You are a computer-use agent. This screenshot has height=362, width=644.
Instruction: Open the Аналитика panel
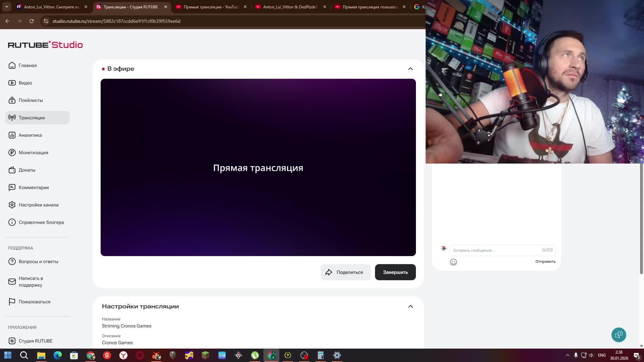point(30,135)
